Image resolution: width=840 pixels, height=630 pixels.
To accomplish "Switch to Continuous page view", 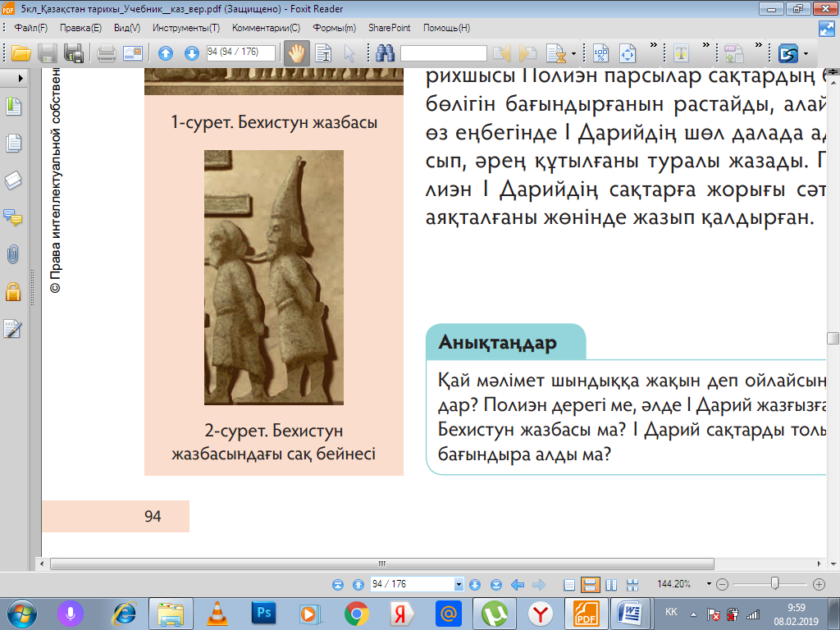I will pyautogui.click(x=590, y=585).
